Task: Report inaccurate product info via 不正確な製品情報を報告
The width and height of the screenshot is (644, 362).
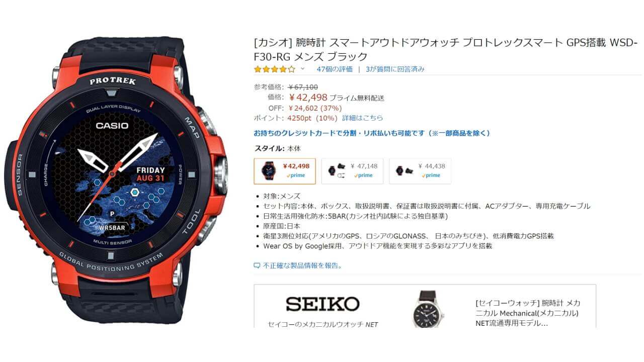Action: (302, 265)
